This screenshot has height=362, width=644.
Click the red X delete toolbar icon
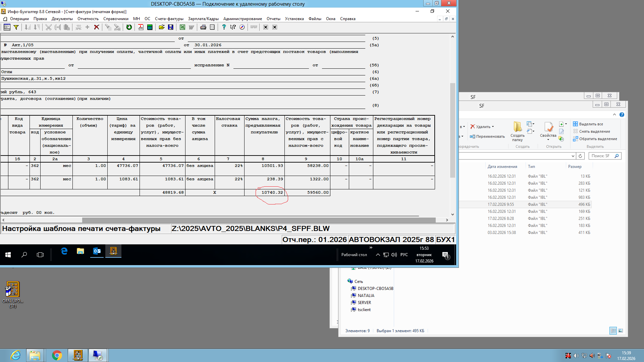[97, 27]
